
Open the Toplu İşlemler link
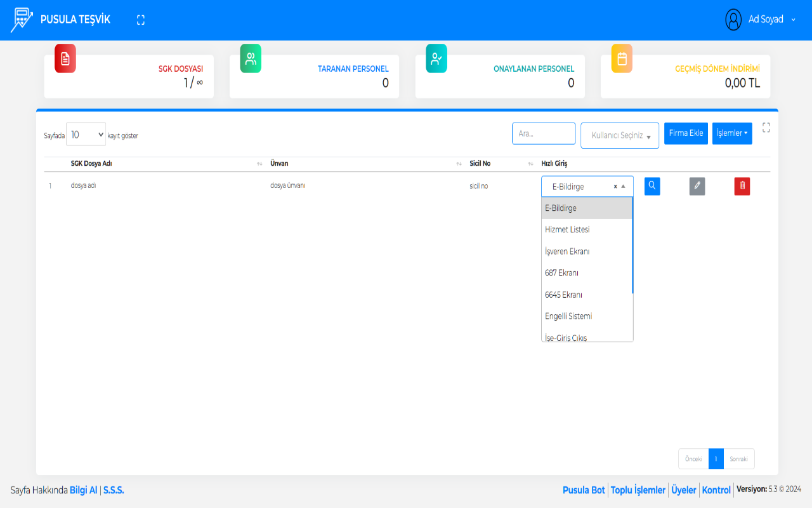click(638, 490)
